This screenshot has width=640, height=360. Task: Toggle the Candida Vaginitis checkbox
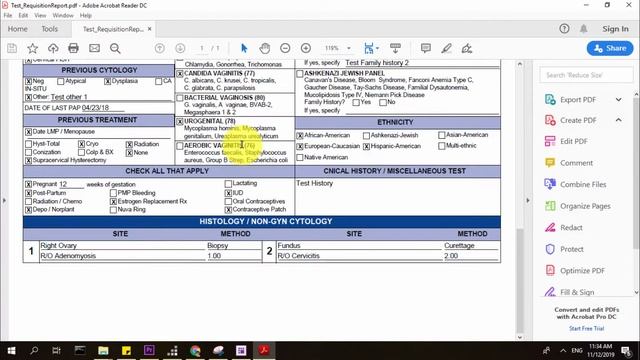coord(180,74)
